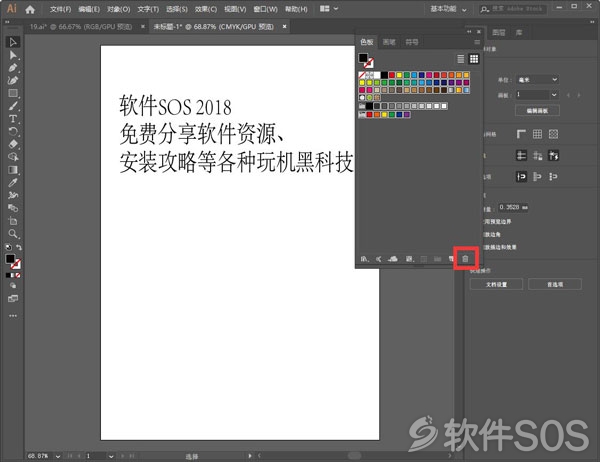Select the Artboard tool

coord(13,221)
